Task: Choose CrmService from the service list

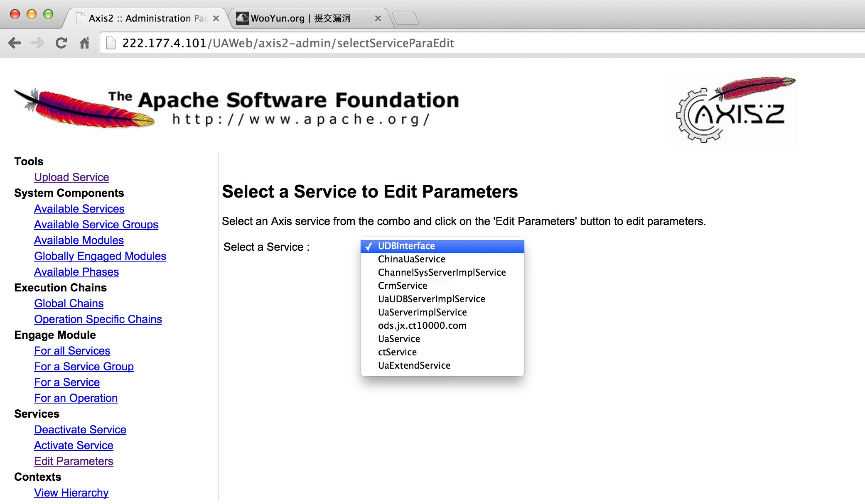Action: [x=442, y=286]
